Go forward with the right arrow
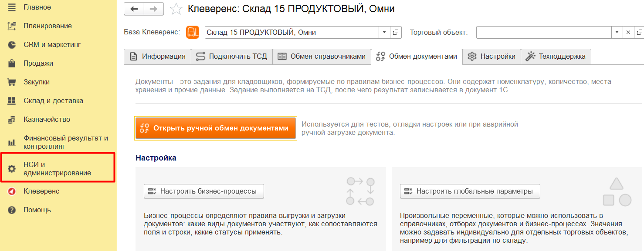The width and height of the screenshot is (644, 251). pos(153,9)
